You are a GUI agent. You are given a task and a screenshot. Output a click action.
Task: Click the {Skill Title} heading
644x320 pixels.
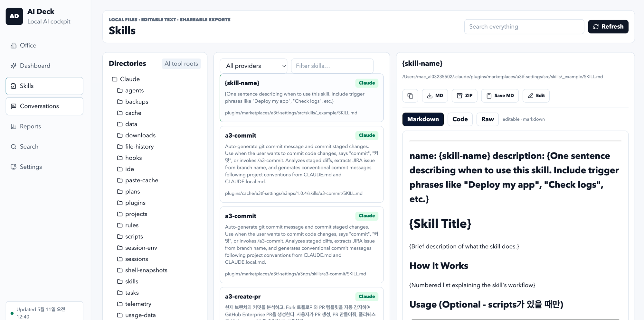[x=440, y=224]
